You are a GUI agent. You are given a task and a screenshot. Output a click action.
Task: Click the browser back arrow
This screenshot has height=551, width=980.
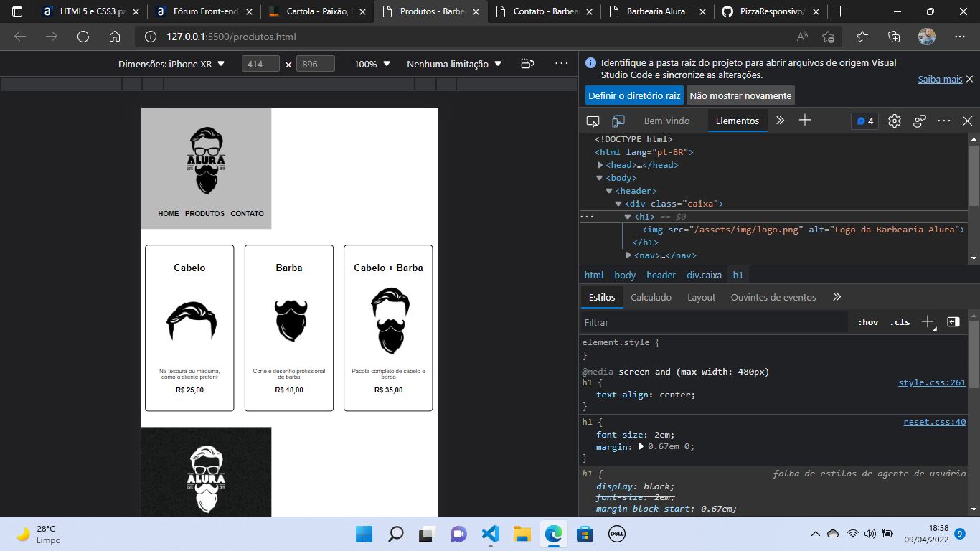pyautogui.click(x=20, y=37)
